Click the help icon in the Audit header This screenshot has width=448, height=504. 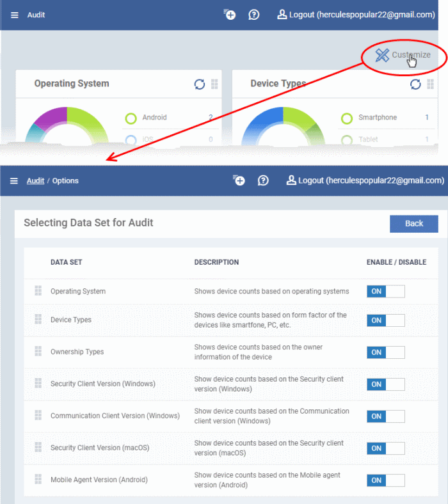(253, 15)
